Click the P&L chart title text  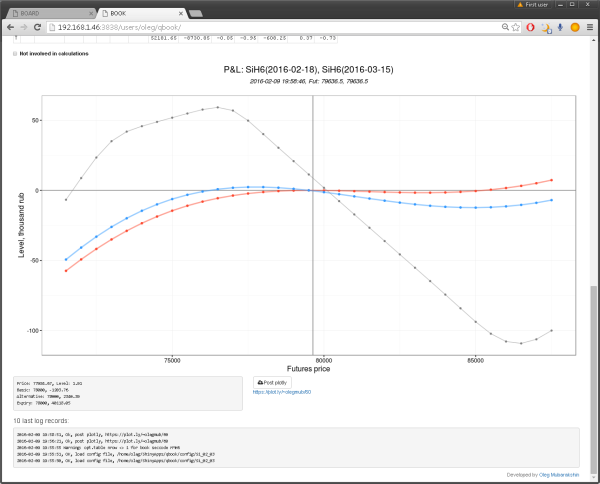[x=308, y=70]
